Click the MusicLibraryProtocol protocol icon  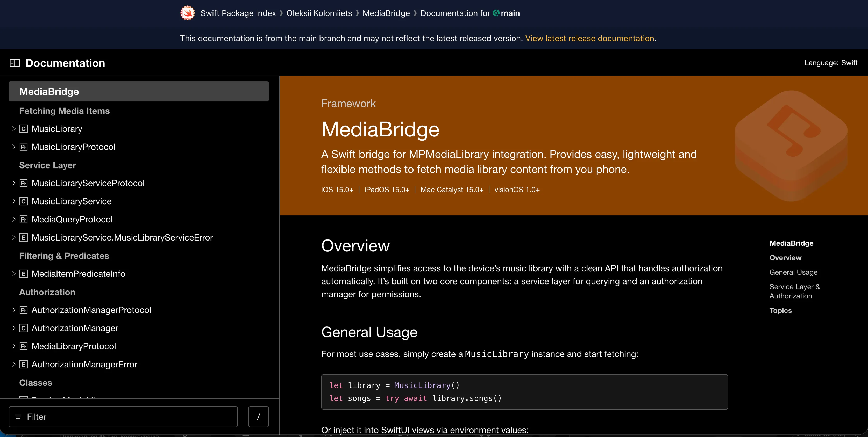tap(23, 147)
